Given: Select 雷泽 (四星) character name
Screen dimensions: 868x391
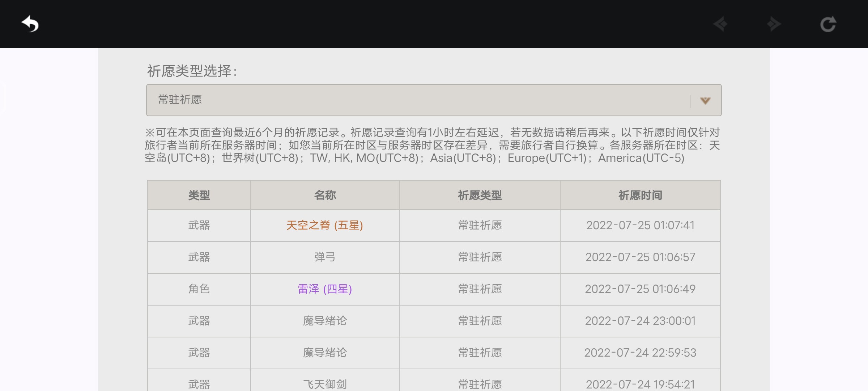Looking at the screenshot, I should pos(325,289).
